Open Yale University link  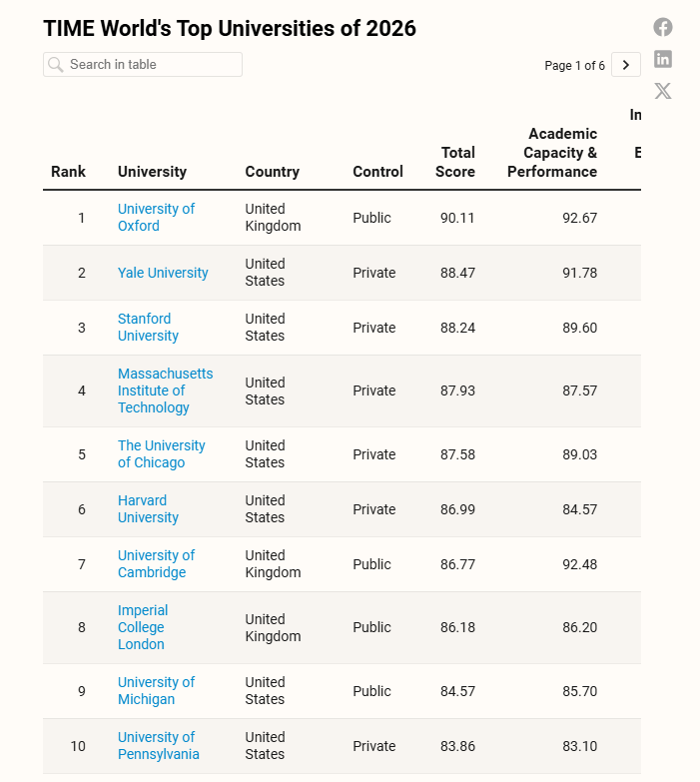[x=163, y=273]
